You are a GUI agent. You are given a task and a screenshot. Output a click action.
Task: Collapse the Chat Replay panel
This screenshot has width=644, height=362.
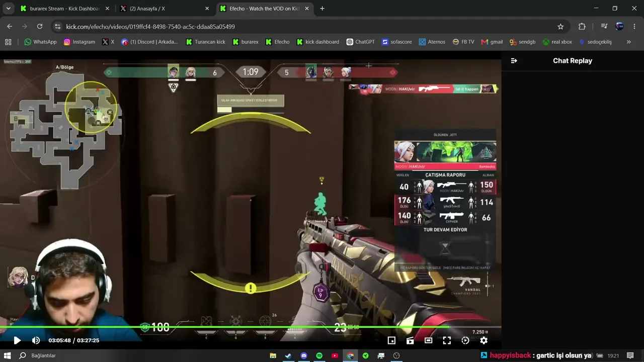[514, 61]
